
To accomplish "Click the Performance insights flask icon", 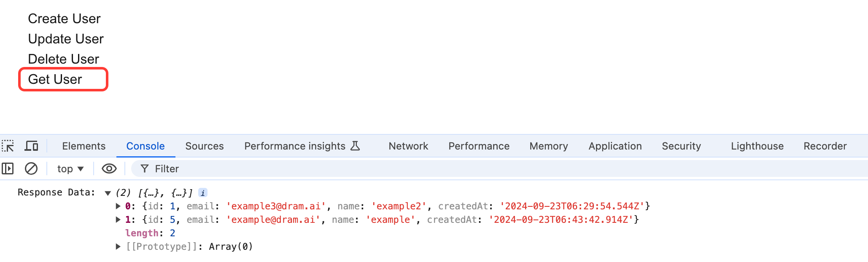I will click(x=356, y=146).
